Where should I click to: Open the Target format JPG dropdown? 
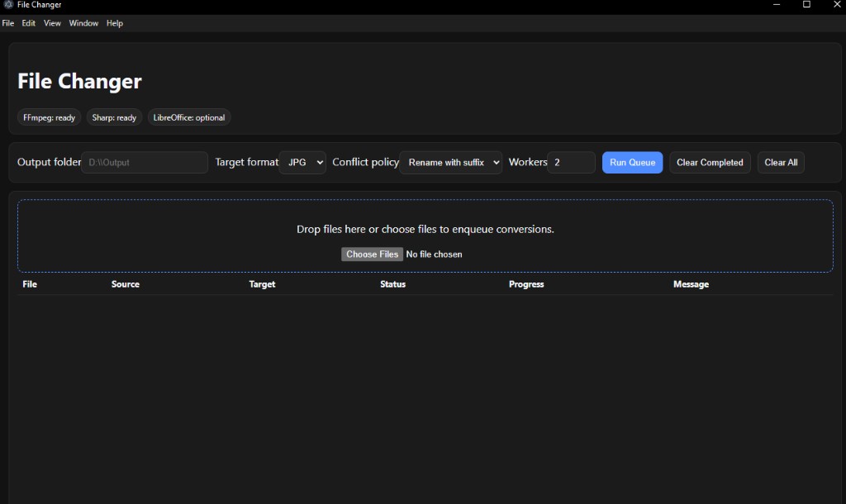[302, 163]
